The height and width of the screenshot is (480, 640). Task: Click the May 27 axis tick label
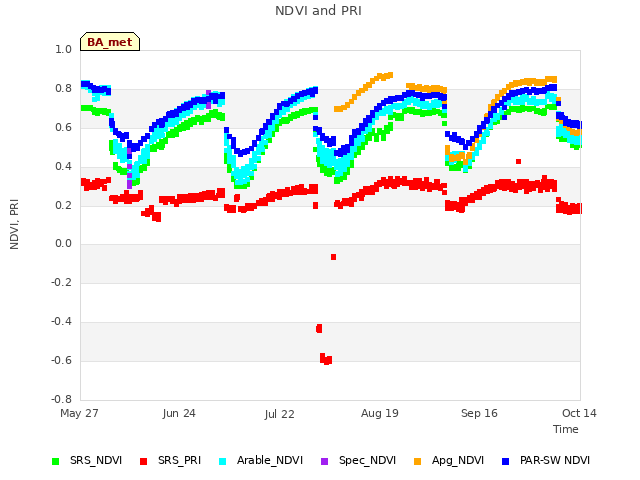[x=79, y=413]
